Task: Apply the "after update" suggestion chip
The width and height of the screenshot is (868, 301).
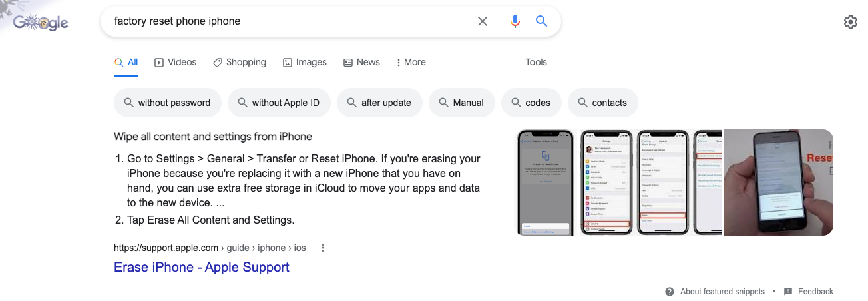Action: (x=379, y=103)
